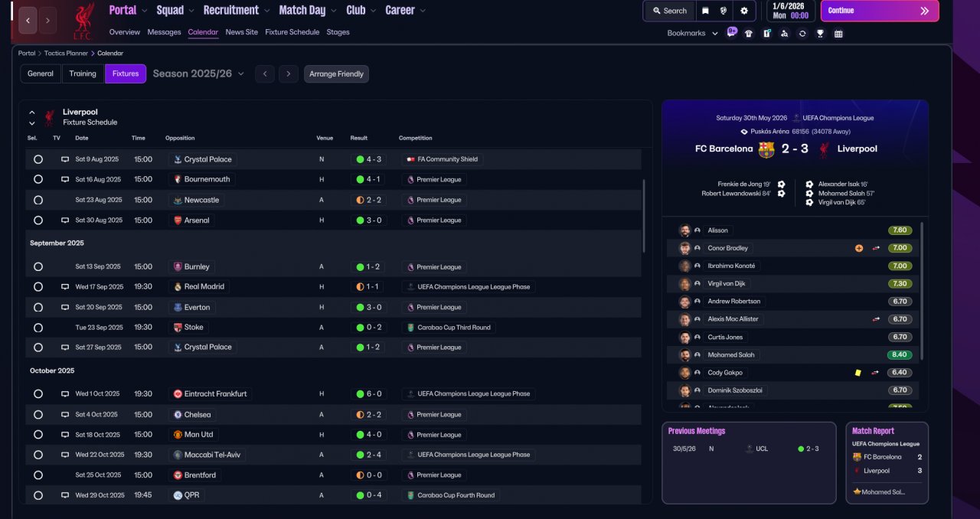Open the News Site tab
980x519 pixels.
242,32
